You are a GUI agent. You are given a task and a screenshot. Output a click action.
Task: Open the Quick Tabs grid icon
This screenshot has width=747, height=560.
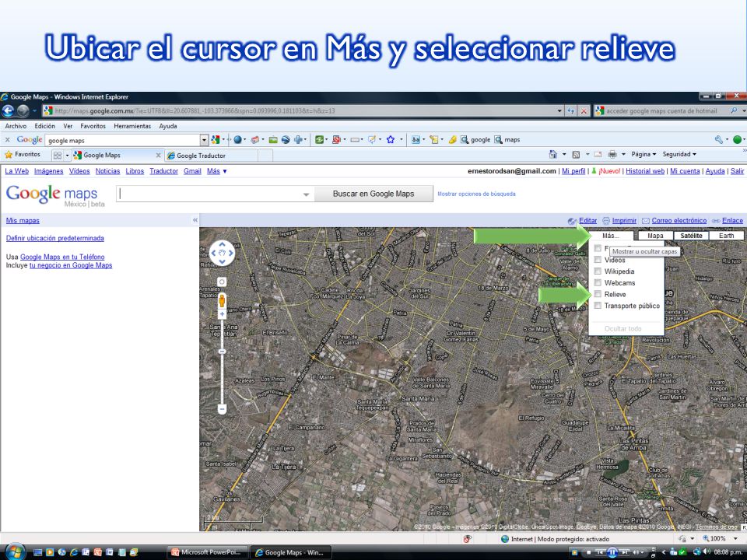(x=58, y=156)
